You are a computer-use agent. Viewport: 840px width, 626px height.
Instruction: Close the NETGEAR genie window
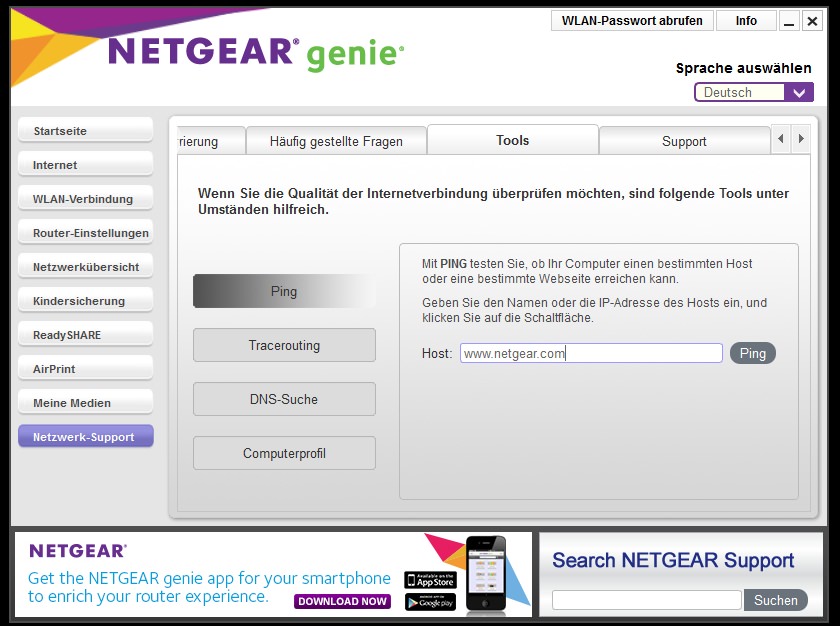pyautogui.click(x=812, y=21)
